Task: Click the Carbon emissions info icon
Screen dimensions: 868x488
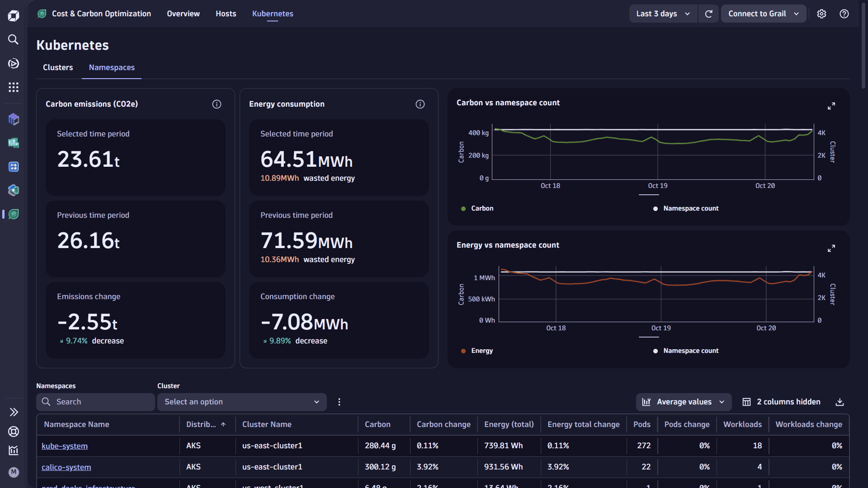Action: 217,104
